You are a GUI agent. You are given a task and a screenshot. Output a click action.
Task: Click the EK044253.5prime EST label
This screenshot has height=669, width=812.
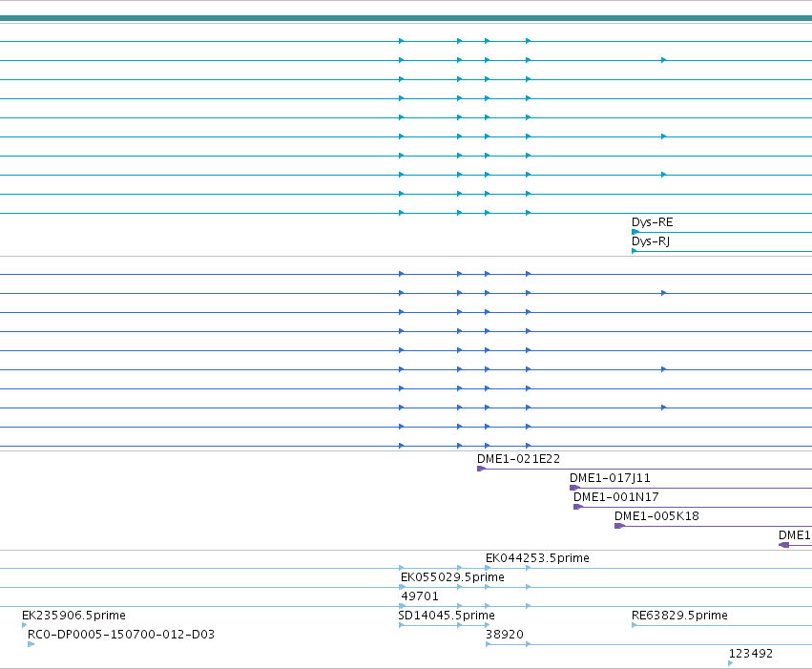537,558
